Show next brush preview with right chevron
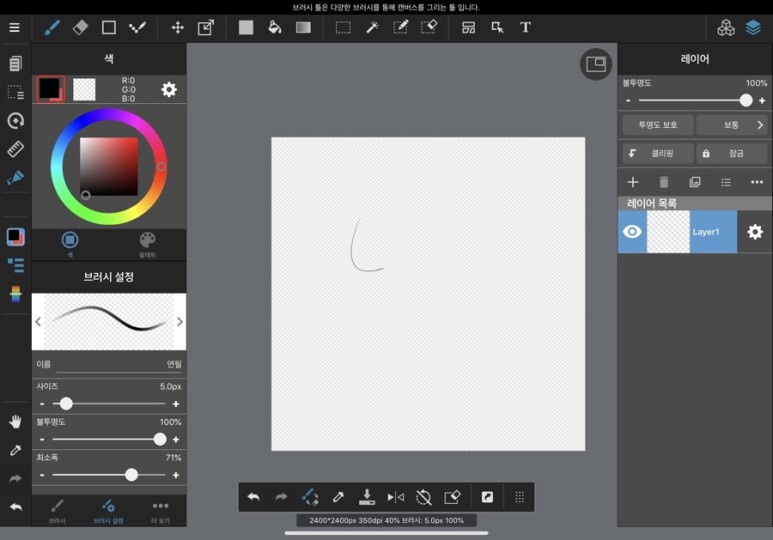 click(180, 322)
